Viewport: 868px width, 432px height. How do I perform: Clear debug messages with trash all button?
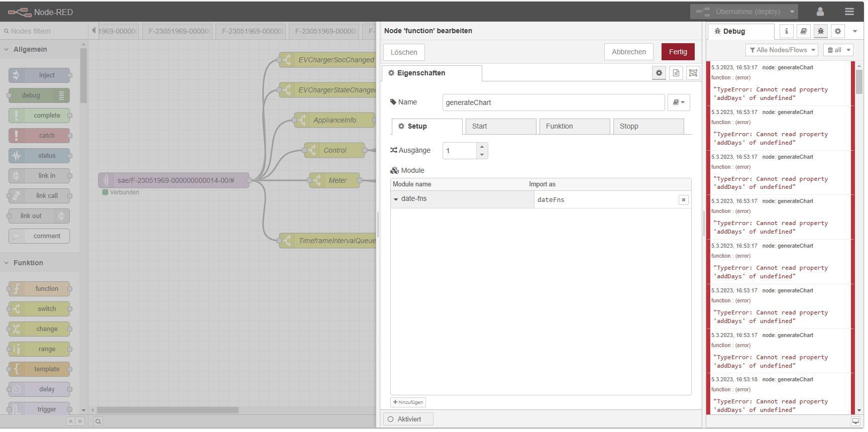[x=834, y=50]
